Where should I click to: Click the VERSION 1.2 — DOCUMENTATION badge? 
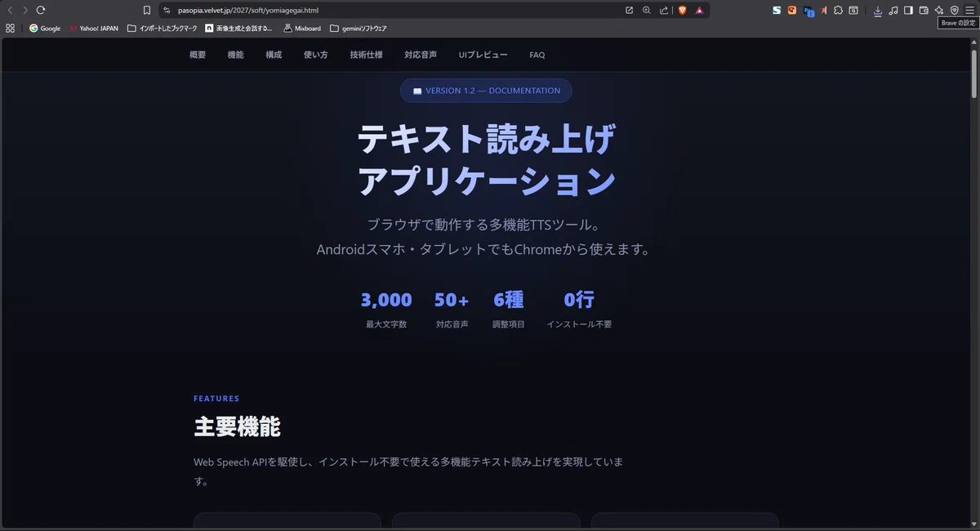click(486, 91)
